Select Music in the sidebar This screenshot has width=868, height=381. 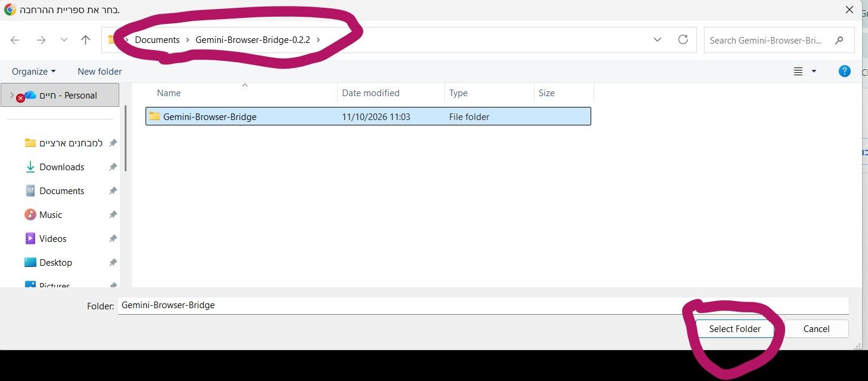51,215
